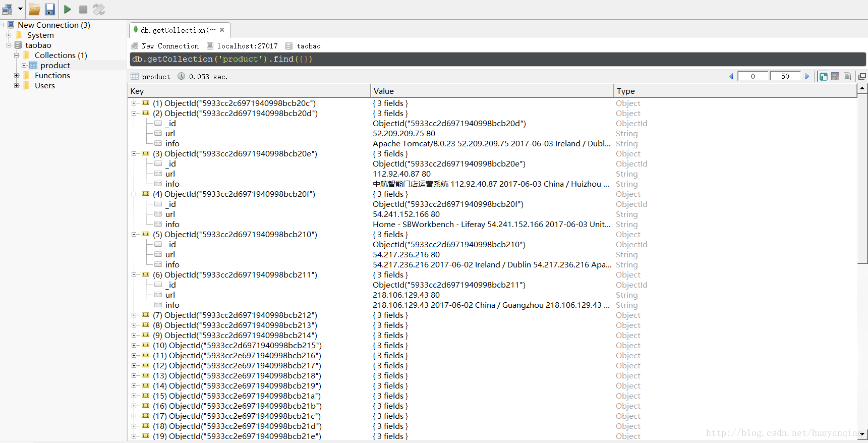Go to next page of results
The image size is (868, 443).
click(807, 76)
